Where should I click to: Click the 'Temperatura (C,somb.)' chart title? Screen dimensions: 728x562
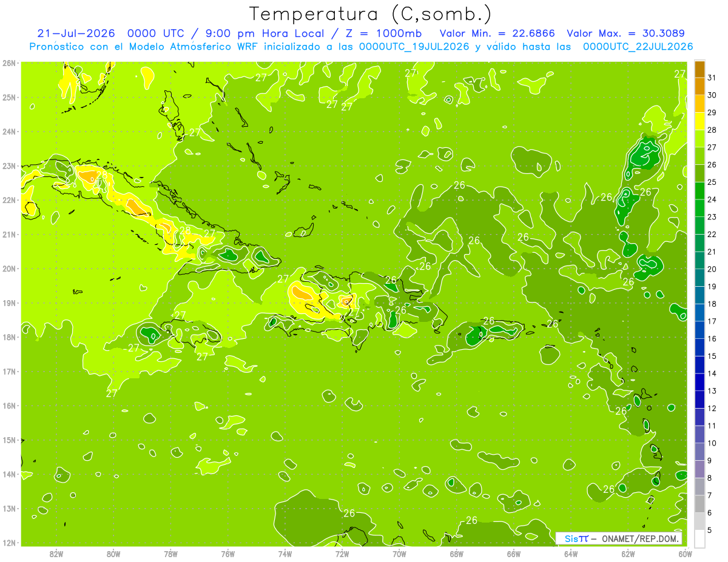(371, 14)
